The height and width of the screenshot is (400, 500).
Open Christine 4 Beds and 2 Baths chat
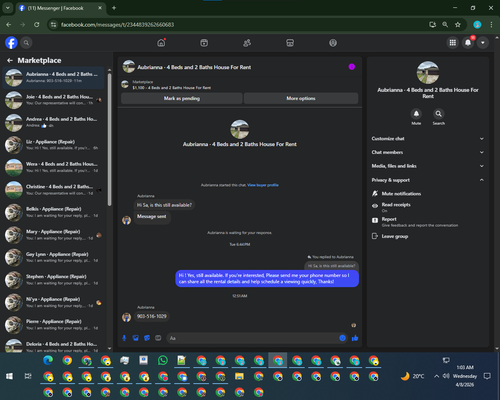tap(54, 190)
